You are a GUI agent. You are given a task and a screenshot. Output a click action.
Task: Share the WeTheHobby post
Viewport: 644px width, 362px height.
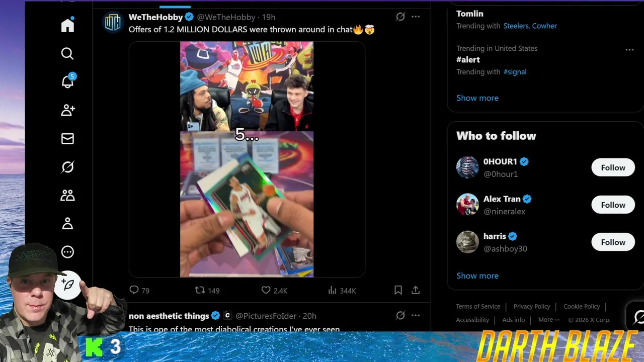click(416, 290)
